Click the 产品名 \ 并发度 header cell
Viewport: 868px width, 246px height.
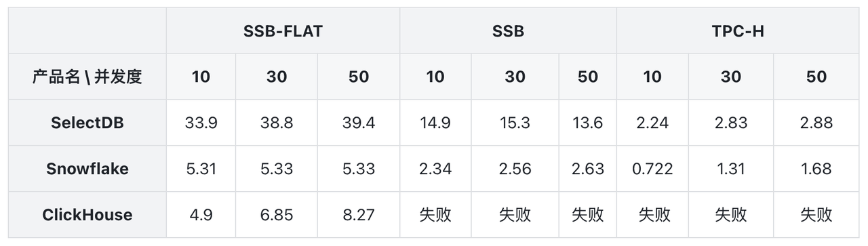click(x=87, y=77)
